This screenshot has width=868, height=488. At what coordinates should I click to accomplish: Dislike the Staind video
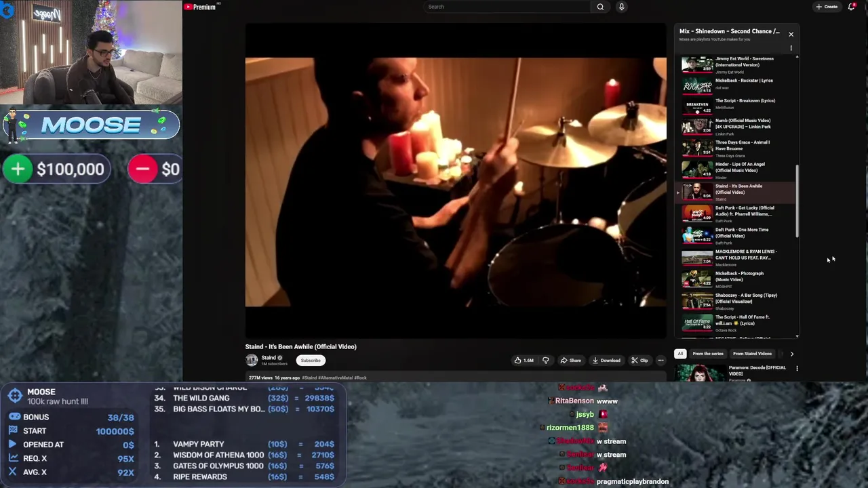[545, 361]
